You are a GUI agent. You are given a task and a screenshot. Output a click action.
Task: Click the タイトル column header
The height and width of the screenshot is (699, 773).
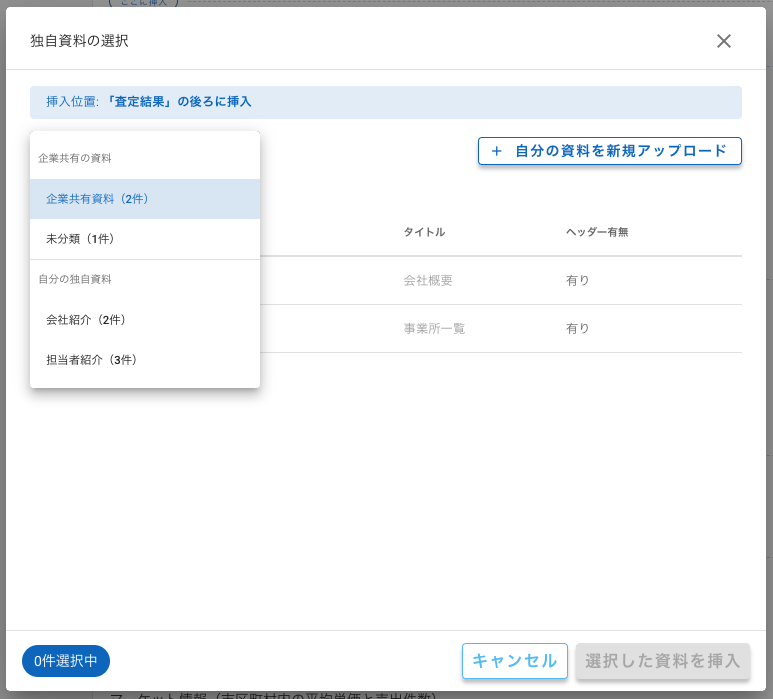click(x=424, y=232)
